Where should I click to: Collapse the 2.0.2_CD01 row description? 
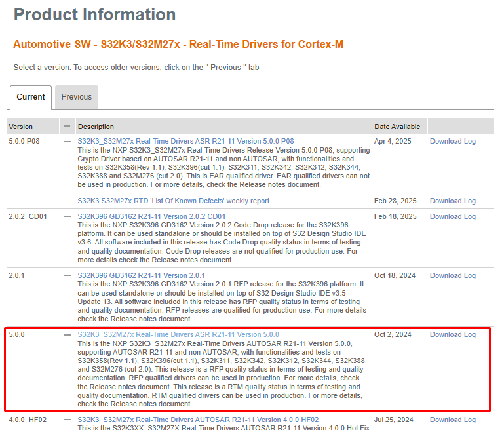pos(67,216)
